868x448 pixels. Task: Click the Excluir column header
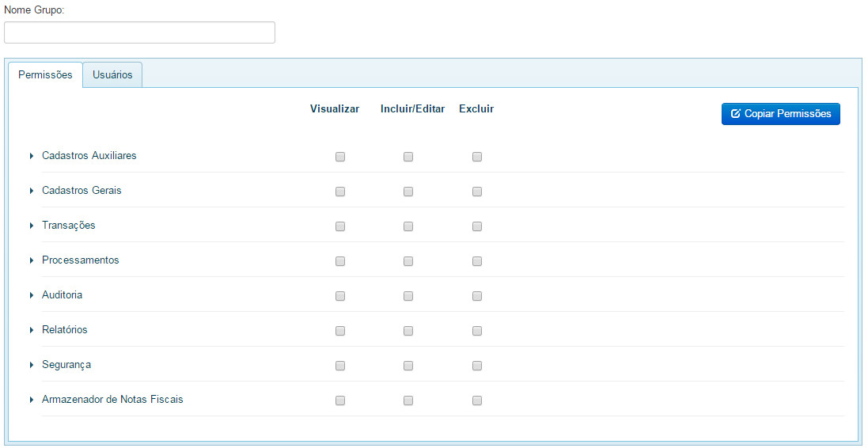476,109
